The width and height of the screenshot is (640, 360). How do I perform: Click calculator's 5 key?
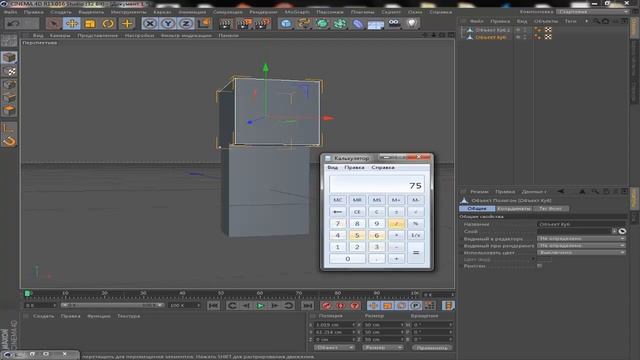point(357,235)
